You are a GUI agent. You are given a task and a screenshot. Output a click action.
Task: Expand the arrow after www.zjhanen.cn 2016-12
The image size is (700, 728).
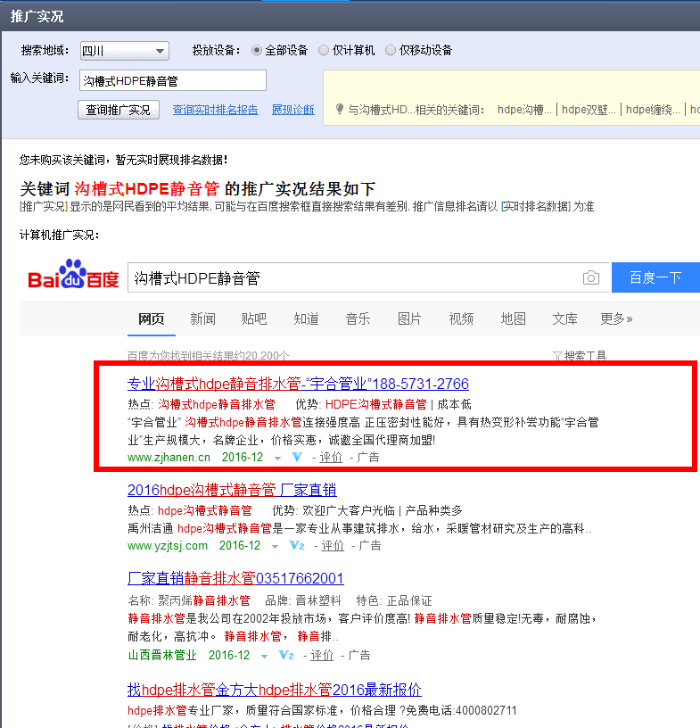pos(277,459)
